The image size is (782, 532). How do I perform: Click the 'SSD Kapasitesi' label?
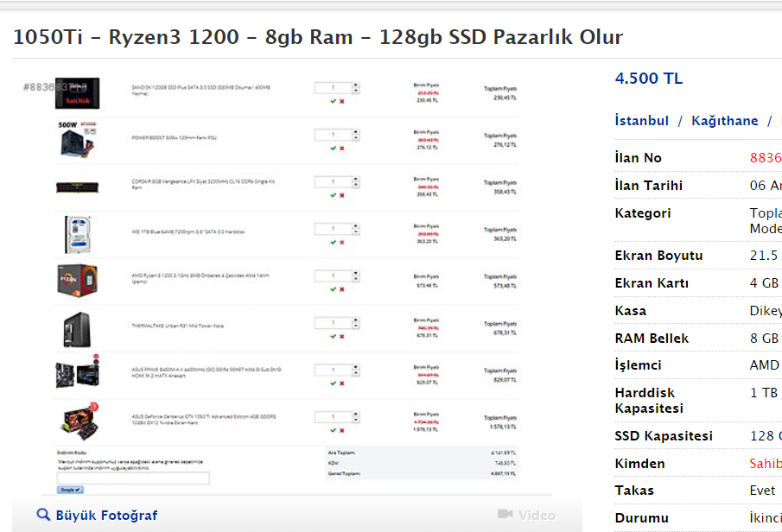664,436
